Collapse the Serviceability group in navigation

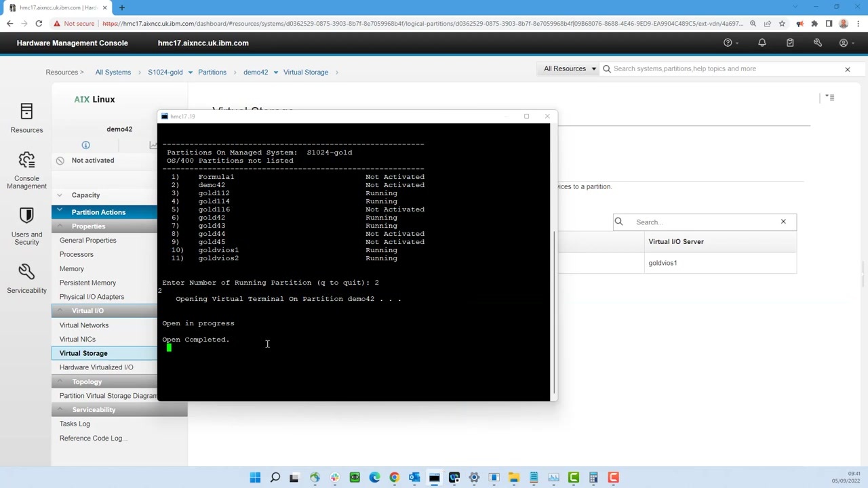(60, 409)
